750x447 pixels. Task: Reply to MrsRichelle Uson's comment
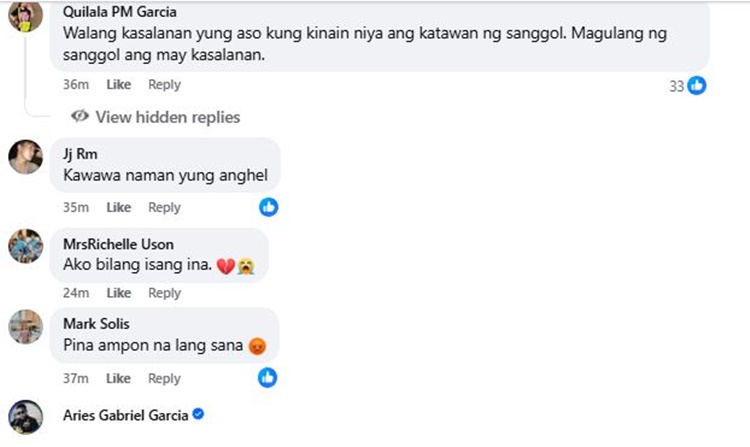165,293
